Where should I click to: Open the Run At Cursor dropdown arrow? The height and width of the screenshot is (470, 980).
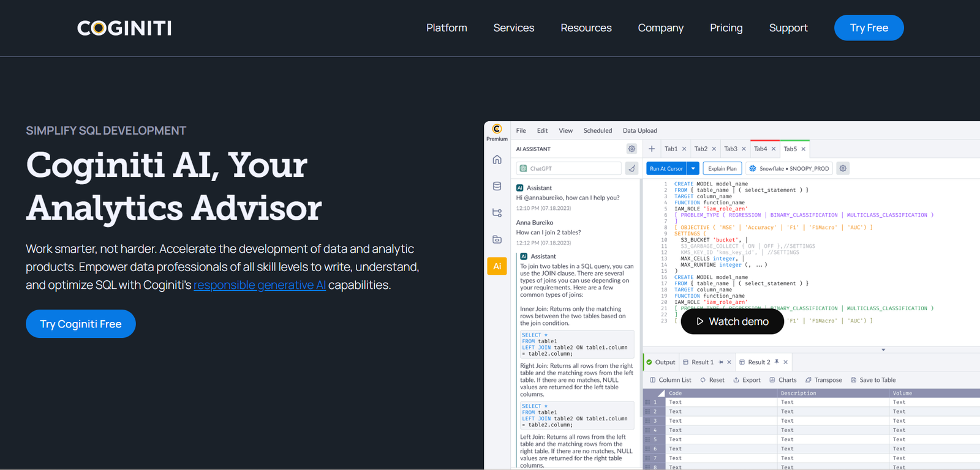click(693, 168)
